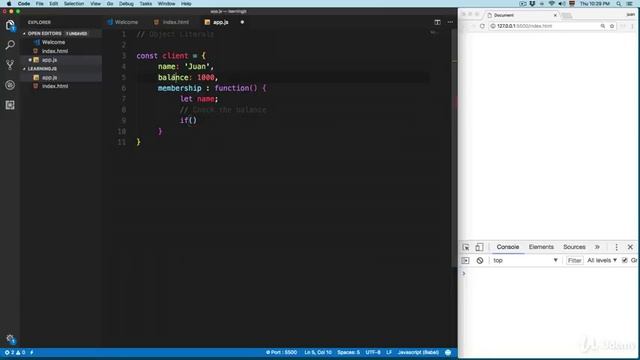The width and height of the screenshot is (640, 360).
Task: Select the app.js editor tab
Action: 217,22
